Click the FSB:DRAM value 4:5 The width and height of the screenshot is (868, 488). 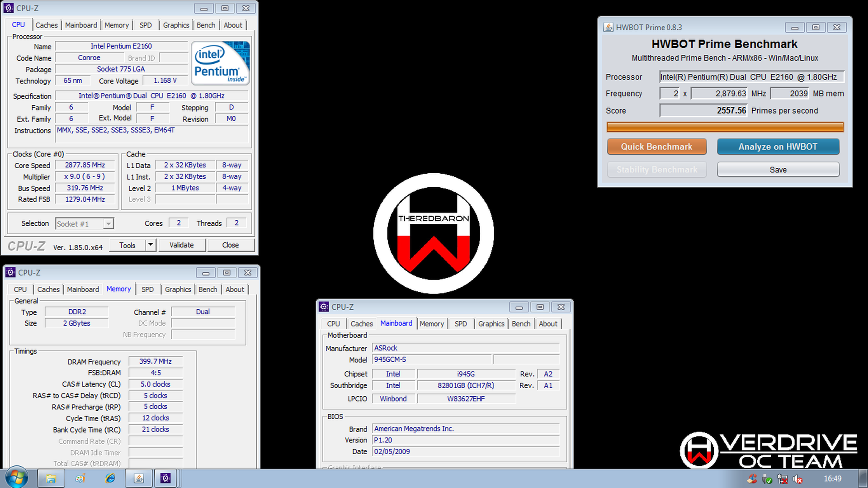(156, 373)
